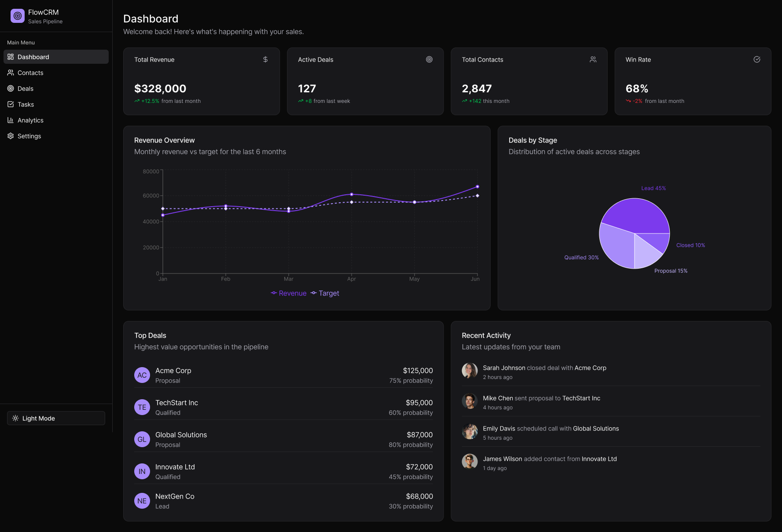Toggle Light Mode button
782x532 pixels.
click(x=56, y=418)
